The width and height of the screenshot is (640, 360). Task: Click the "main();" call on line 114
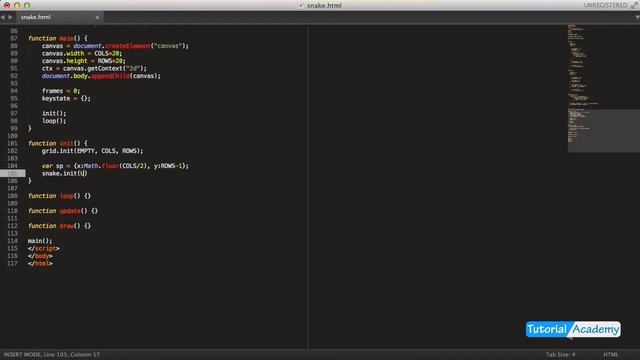coord(40,241)
